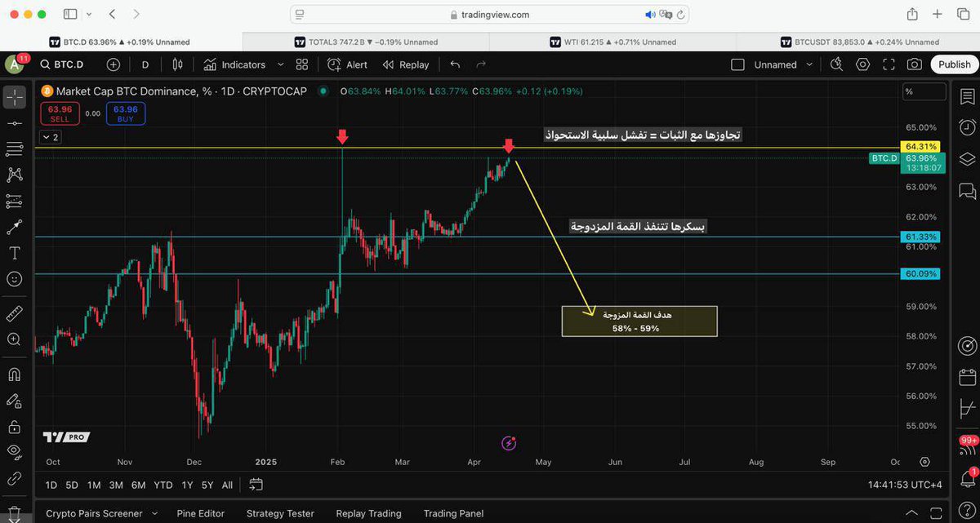Screen dimensions: 980x523
Task: Click the chain link icon in the left toolbar
Action: (x=14, y=479)
